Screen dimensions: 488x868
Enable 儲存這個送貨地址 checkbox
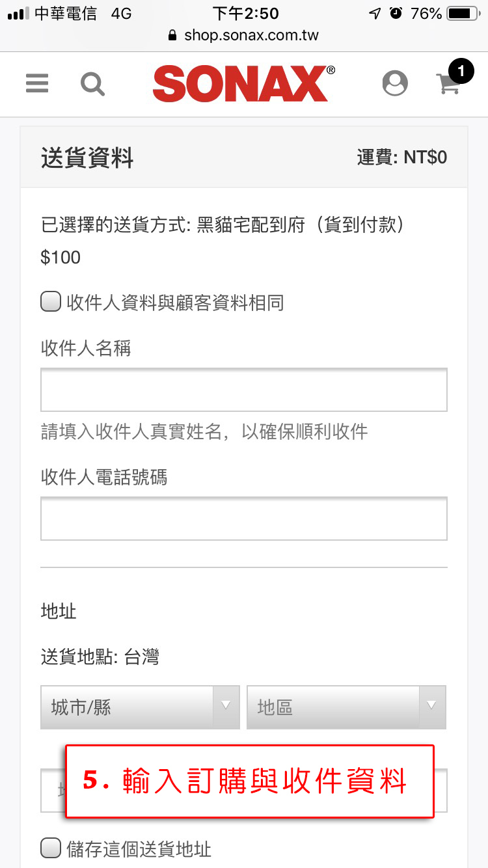pos(51,848)
